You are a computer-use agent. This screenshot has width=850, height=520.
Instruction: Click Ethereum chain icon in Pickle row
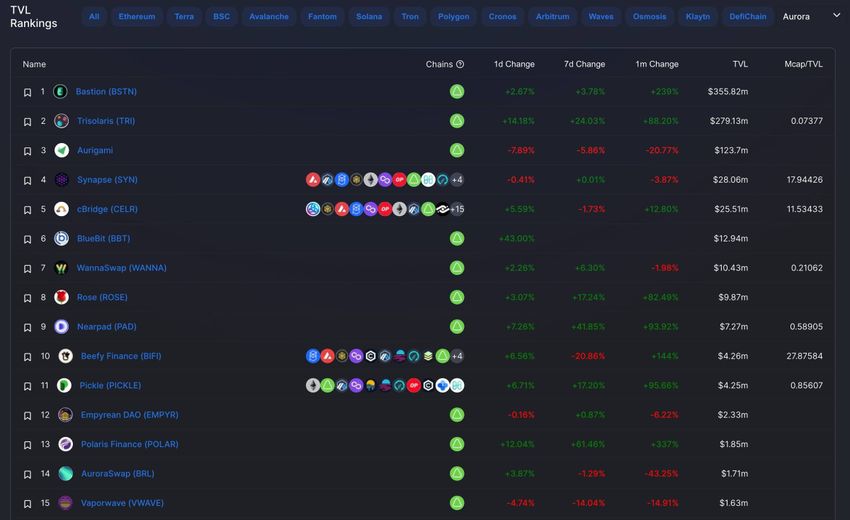coord(313,385)
